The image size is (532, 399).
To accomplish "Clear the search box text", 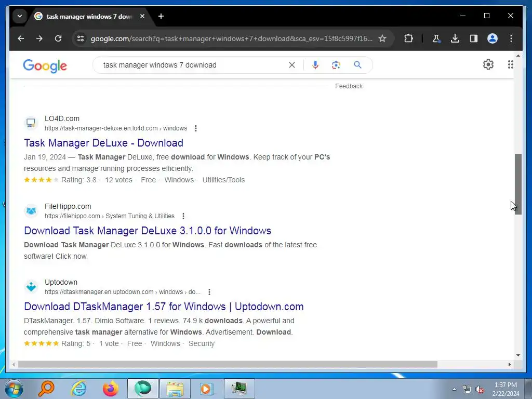I will pyautogui.click(x=292, y=65).
